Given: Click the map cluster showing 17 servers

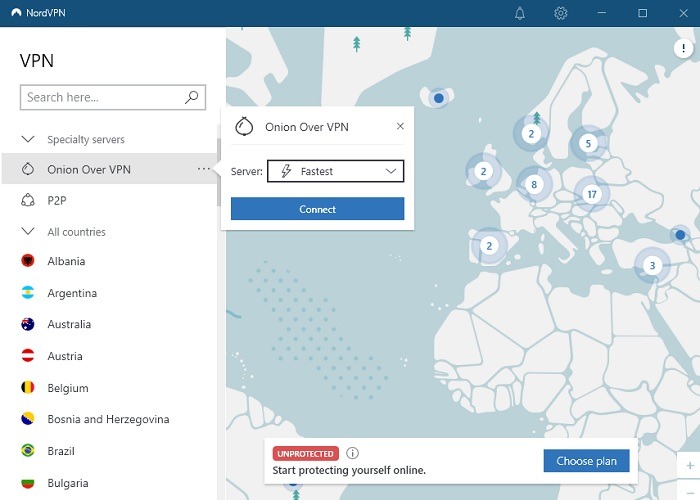Looking at the screenshot, I should 592,193.
